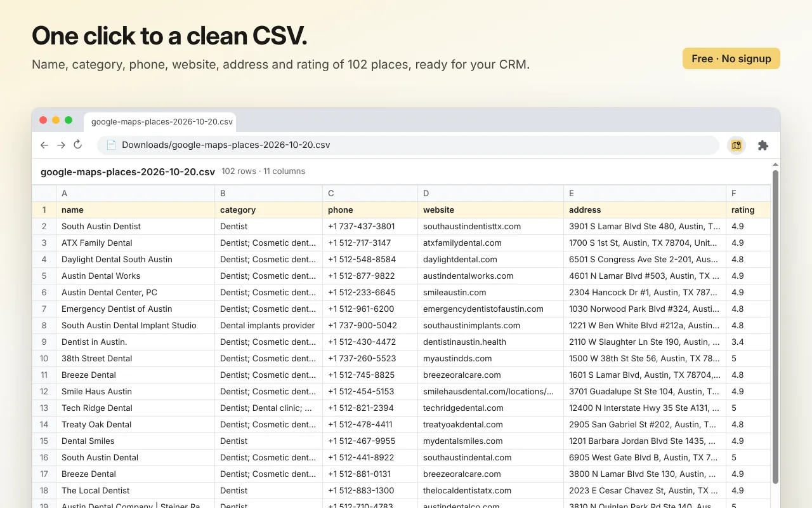
Task: Select column F header
Action: (x=749, y=193)
